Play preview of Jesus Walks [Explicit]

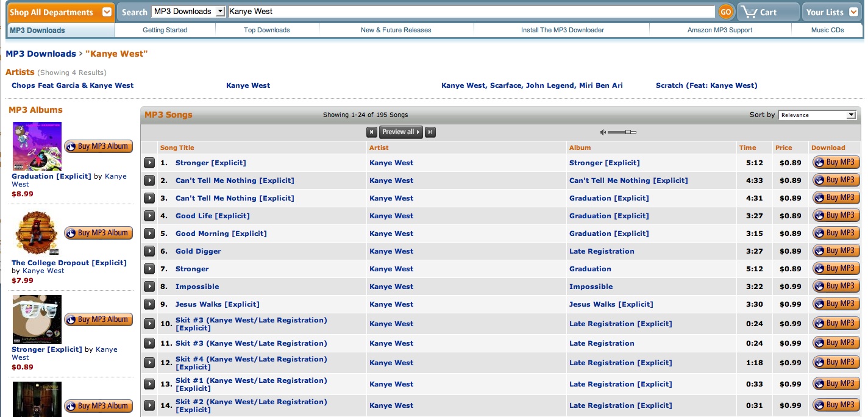[x=149, y=304]
